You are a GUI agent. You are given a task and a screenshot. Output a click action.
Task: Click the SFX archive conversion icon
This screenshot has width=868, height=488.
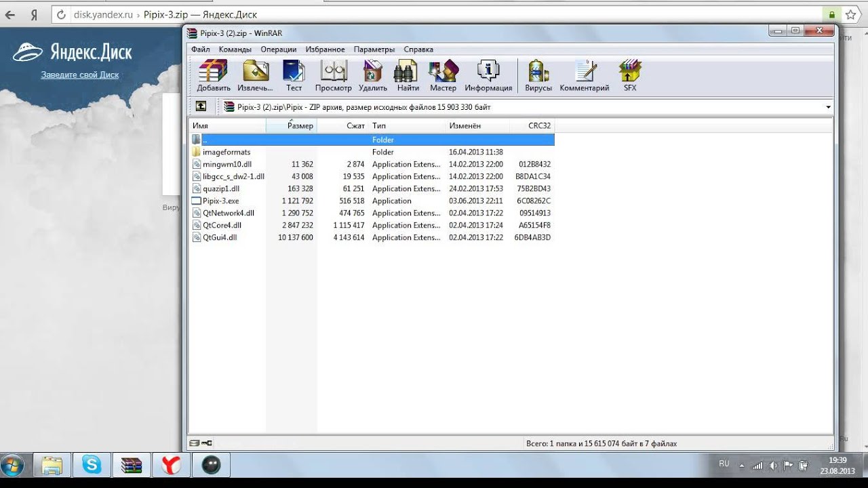click(x=630, y=76)
